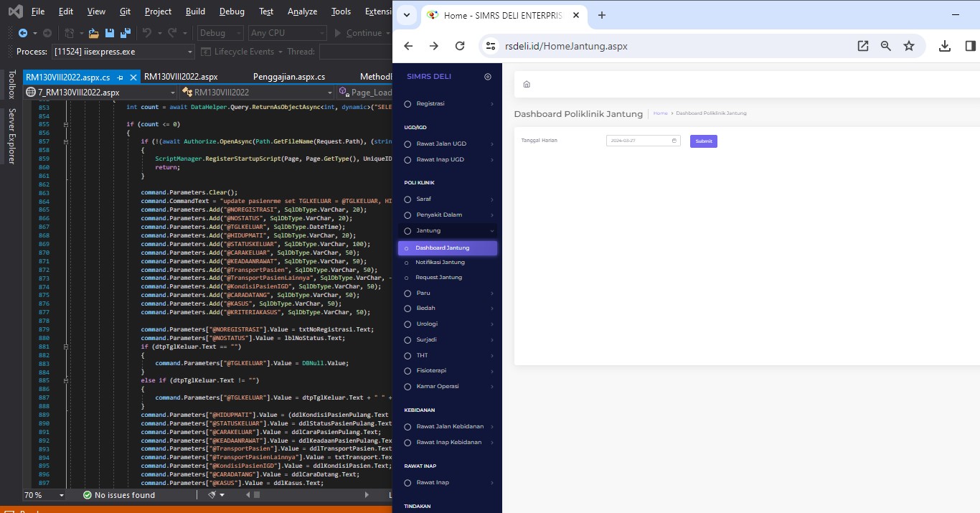980x513 pixels.
Task: Collapse the Jantung menu
Action: 448,231
